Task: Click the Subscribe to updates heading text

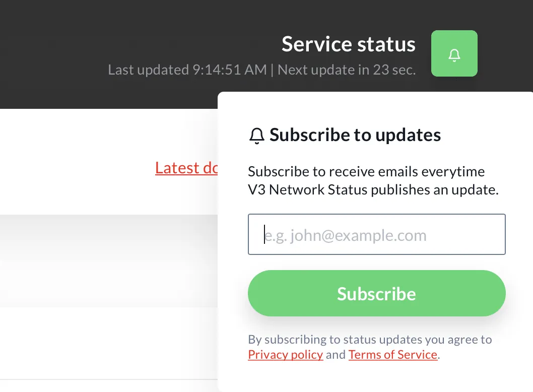Action: pyautogui.click(x=355, y=135)
